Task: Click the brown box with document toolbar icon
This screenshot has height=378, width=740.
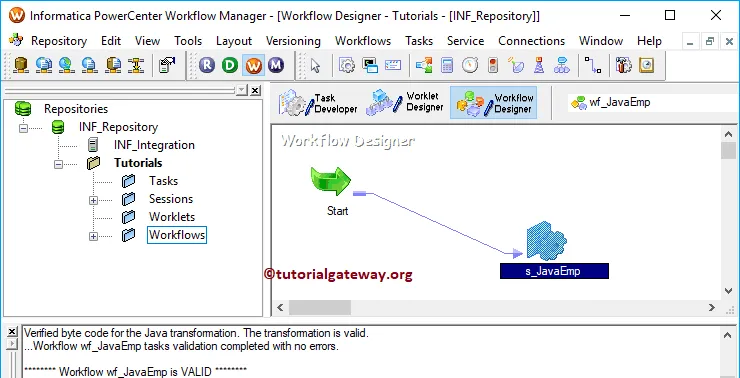Action: tap(113, 65)
